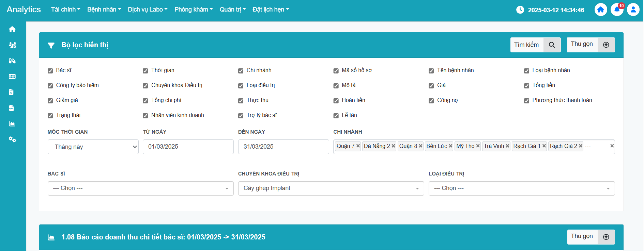Remove the Quận 7 branch tag

pyautogui.click(x=358, y=146)
